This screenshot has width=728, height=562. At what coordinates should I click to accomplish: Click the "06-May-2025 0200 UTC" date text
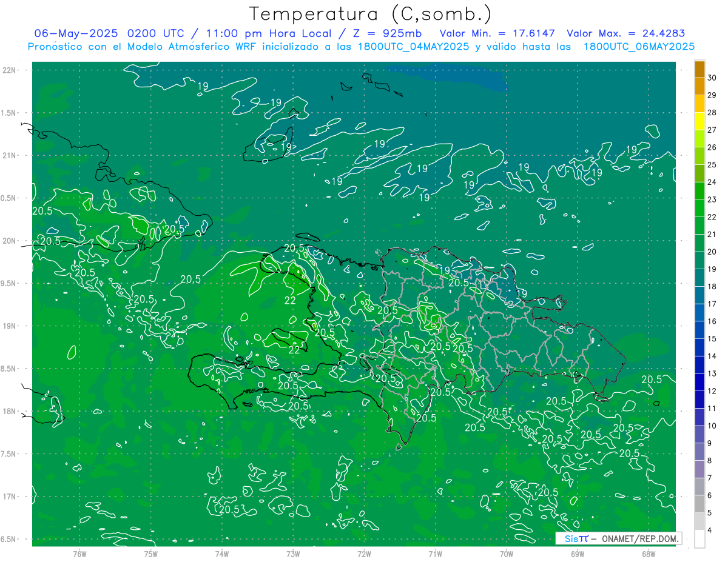tap(109, 33)
